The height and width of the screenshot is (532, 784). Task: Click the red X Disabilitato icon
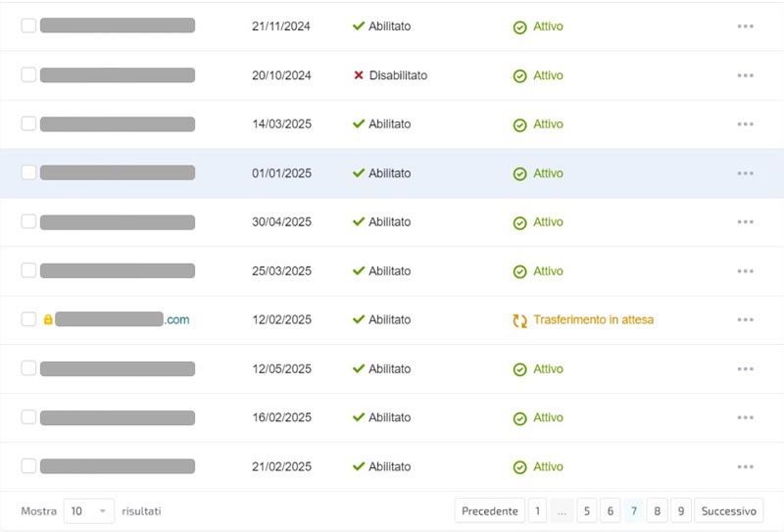(x=359, y=75)
